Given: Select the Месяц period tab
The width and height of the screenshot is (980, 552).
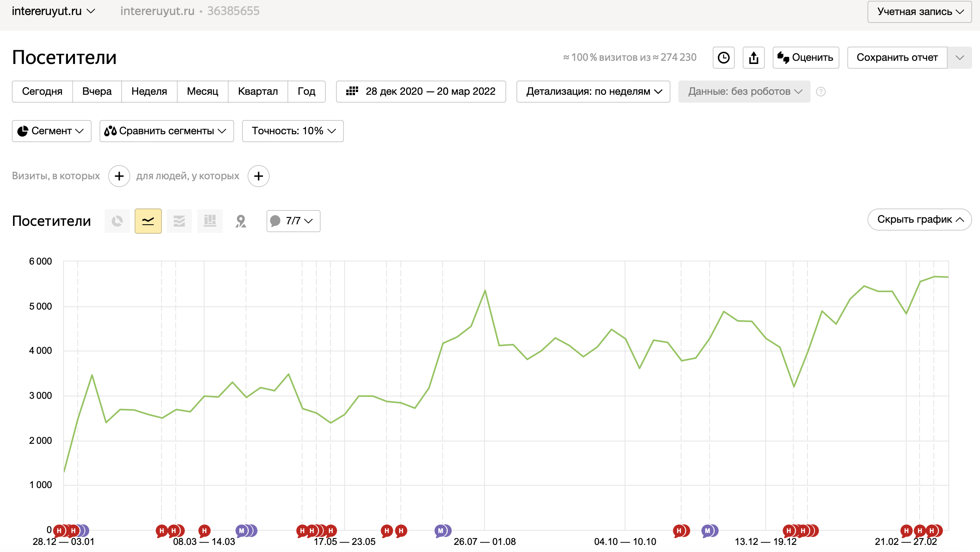Looking at the screenshot, I should [203, 92].
